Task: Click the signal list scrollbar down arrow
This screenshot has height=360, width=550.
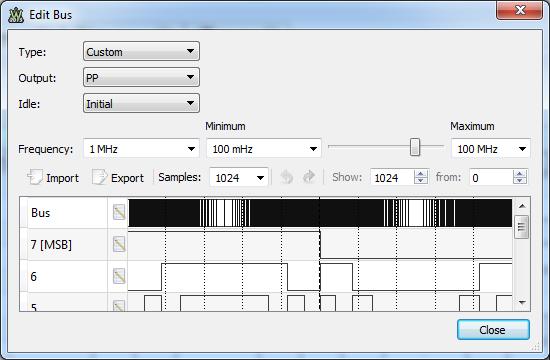Action: click(x=522, y=302)
